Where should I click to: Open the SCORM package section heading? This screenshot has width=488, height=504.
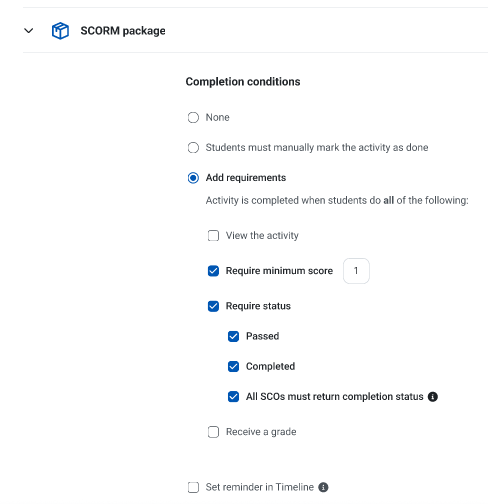click(123, 31)
